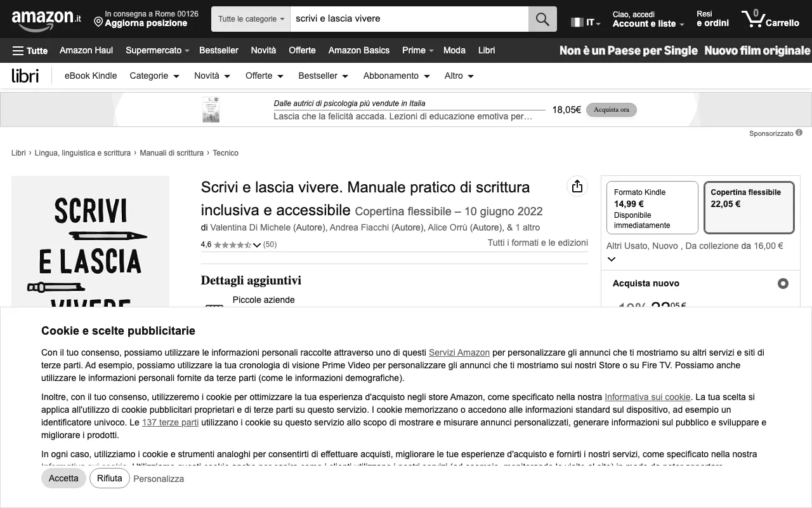Expand the Altri Usato, Nuovo chevron
The width and height of the screenshot is (812, 508).
point(612,259)
